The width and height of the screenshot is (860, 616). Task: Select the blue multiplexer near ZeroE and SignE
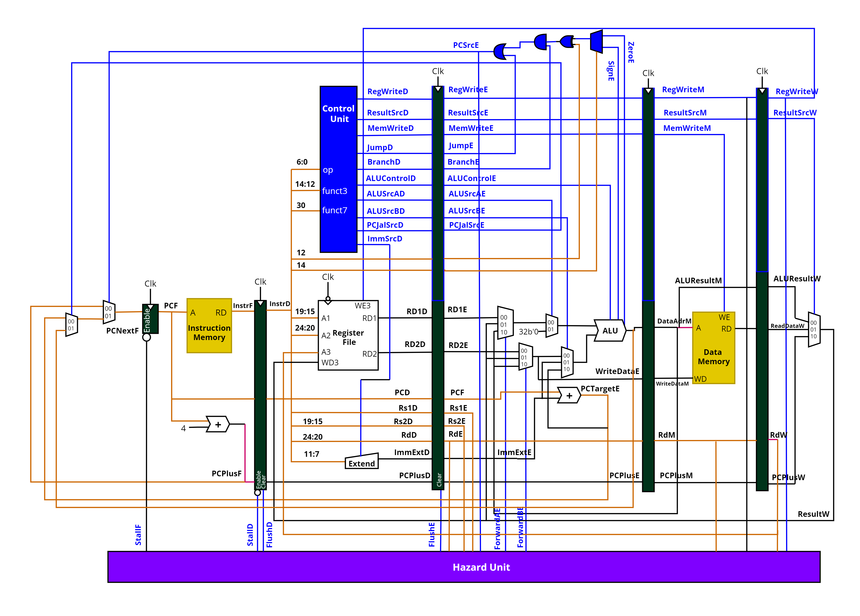point(597,41)
